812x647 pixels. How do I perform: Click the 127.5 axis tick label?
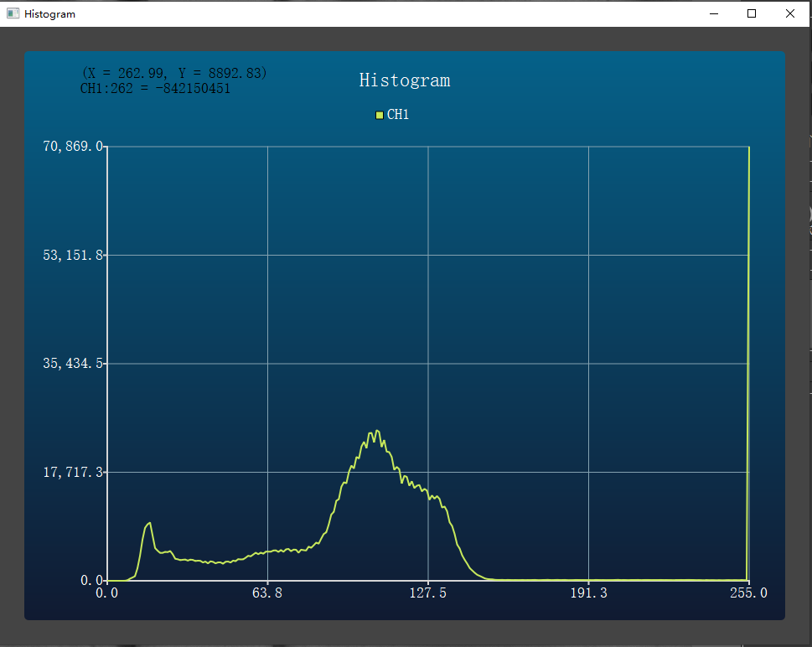[x=427, y=593]
